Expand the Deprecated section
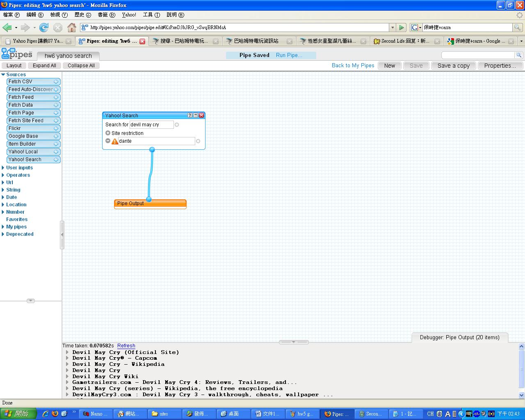This screenshot has width=525, height=420. [3, 234]
